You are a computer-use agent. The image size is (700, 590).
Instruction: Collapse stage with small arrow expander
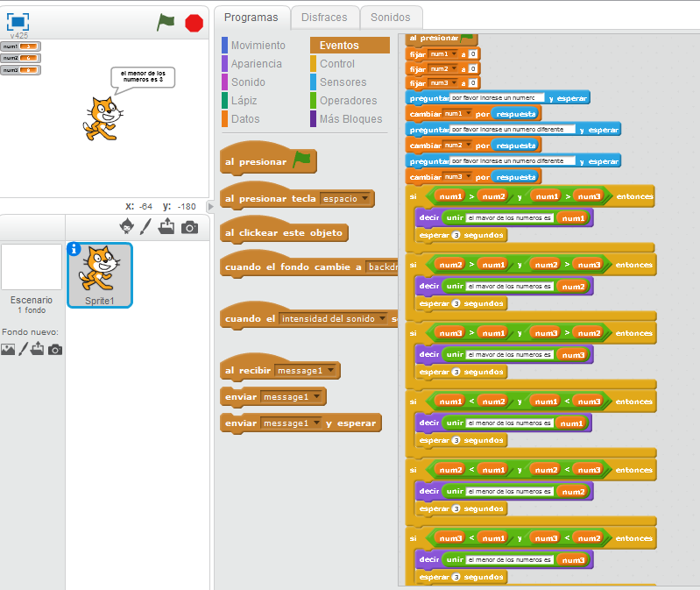pyautogui.click(x=211, y=206)
